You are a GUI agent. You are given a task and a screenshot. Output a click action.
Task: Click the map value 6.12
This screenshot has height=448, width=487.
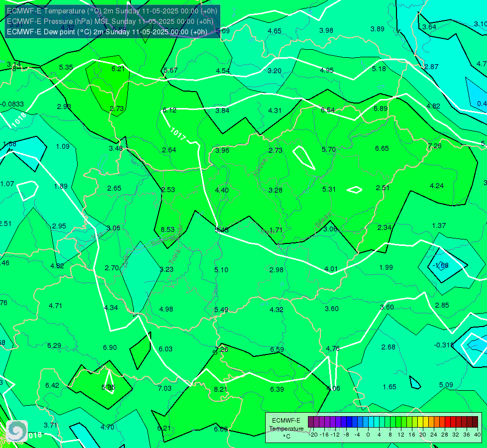170,110
